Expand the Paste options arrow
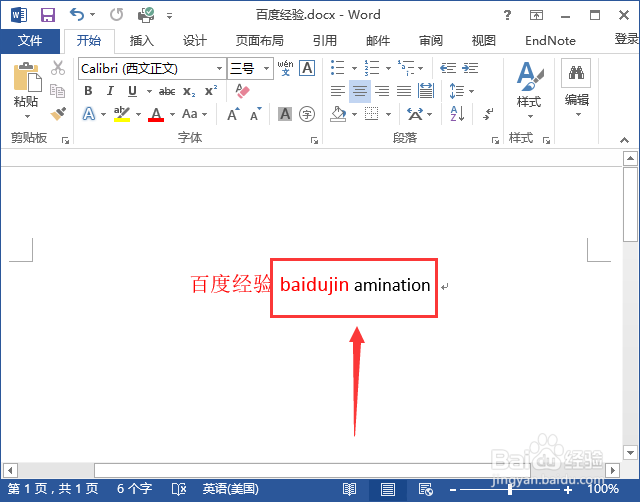Screen dimensions: 640x502 (27, 116)
